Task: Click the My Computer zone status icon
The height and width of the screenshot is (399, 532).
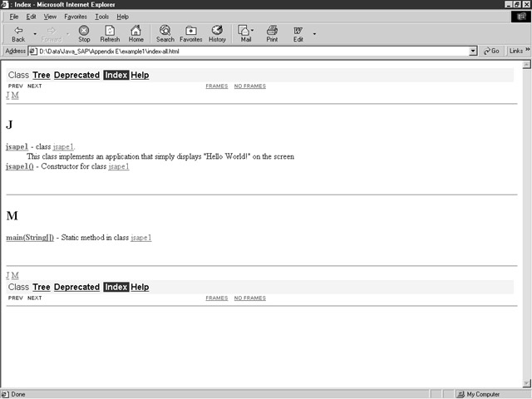Action: tap(461, 394)
